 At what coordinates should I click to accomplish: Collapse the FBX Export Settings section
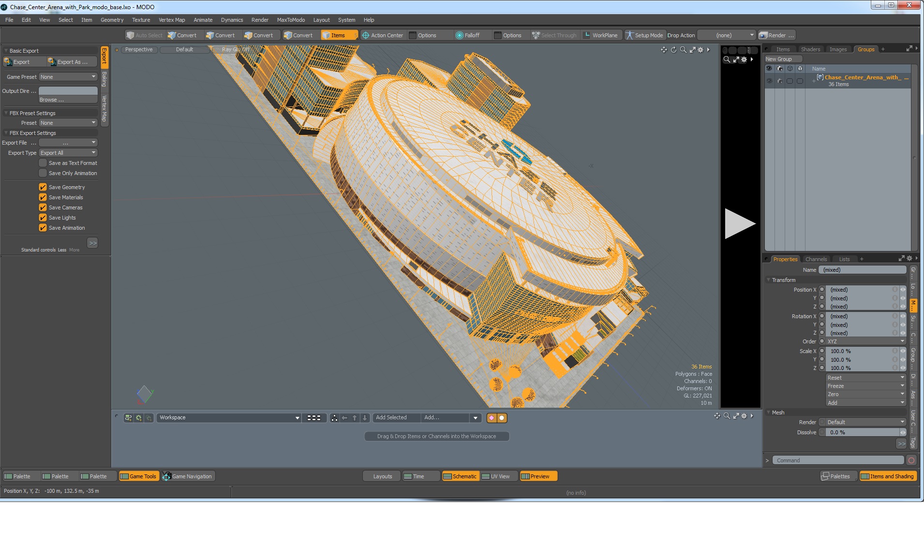click(6, 133)
